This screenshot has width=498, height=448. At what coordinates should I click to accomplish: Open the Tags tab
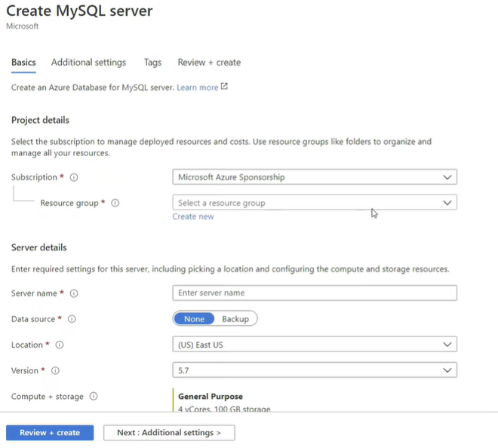(152, 63)
